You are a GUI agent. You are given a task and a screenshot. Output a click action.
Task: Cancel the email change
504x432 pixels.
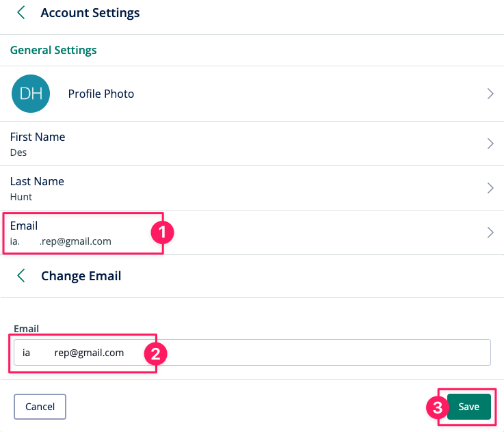coord(40,407)
